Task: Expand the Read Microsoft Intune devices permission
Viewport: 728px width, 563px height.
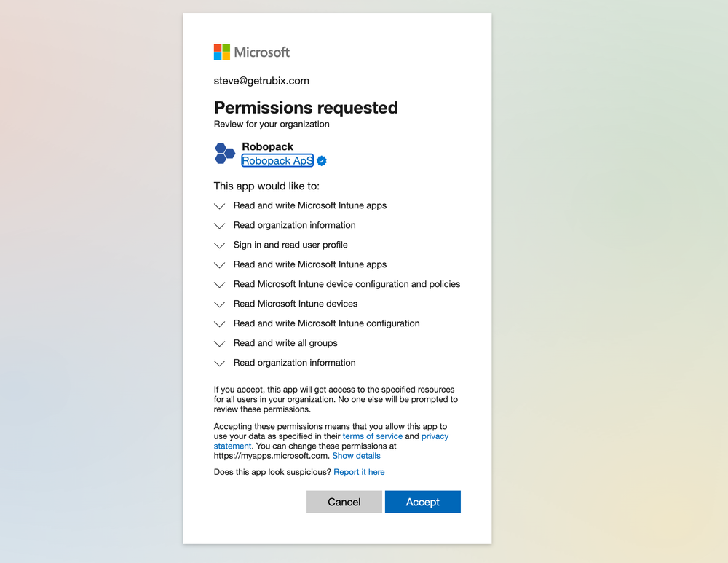Action: coord(219,304)
